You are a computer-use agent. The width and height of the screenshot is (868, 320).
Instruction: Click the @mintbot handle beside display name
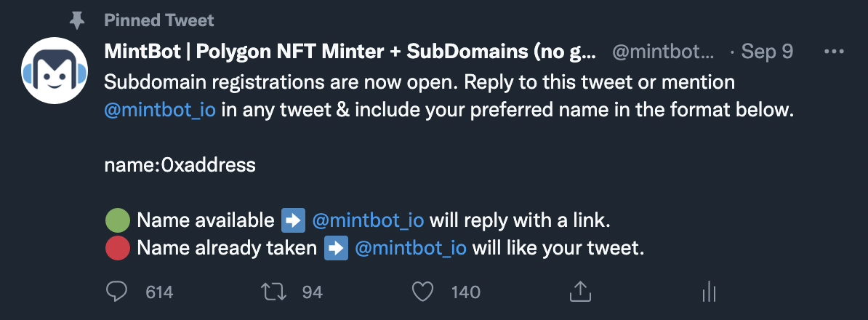pyautogui.click(x=663, y=52)
